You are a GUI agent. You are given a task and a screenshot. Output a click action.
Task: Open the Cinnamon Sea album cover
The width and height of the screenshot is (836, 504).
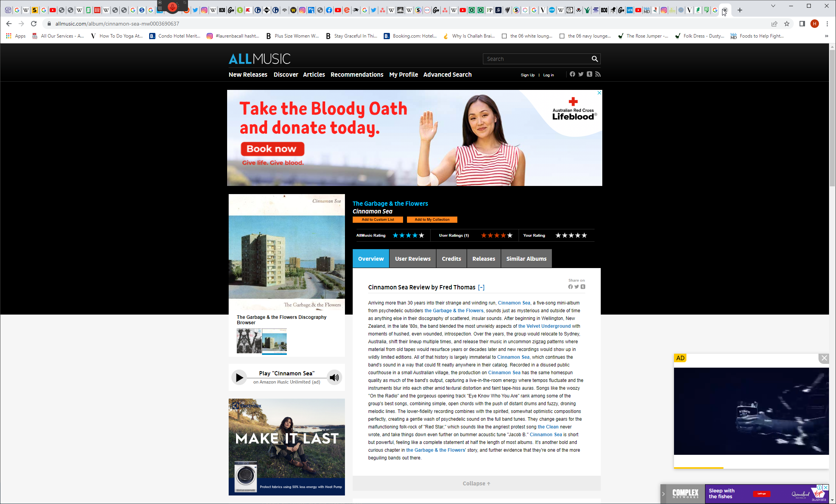(x=287, y=252)
